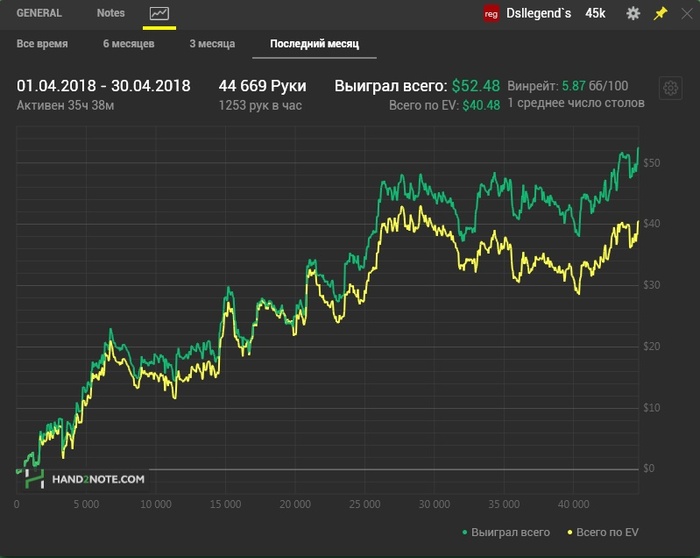
Task: Click the 45k hands count label
Action: [x=595, y=14]
